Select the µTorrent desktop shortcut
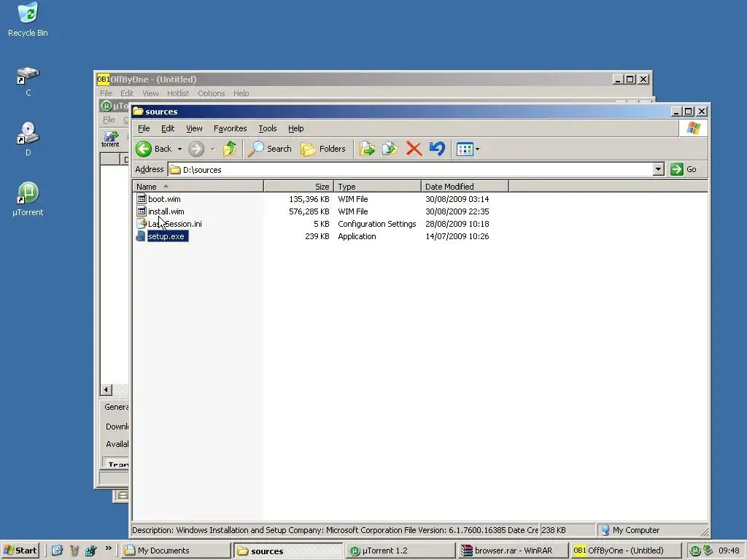 click(x=28, y=199)
